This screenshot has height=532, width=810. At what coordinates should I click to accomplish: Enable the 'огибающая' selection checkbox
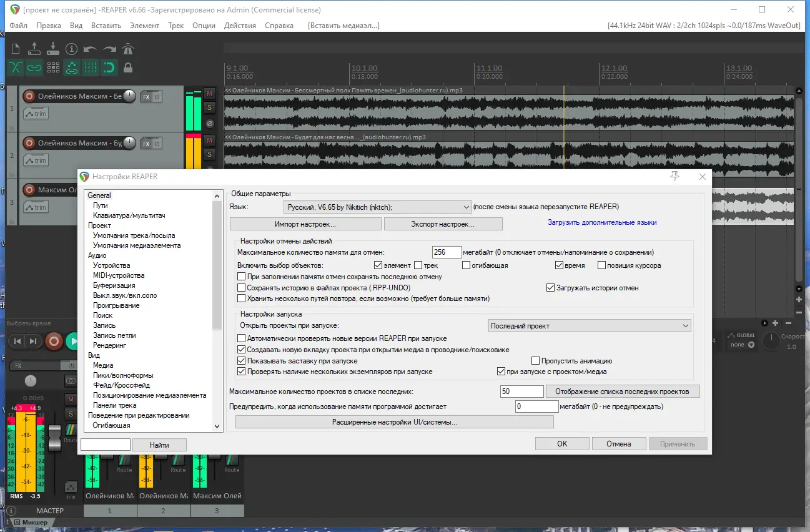coord(467,265)
